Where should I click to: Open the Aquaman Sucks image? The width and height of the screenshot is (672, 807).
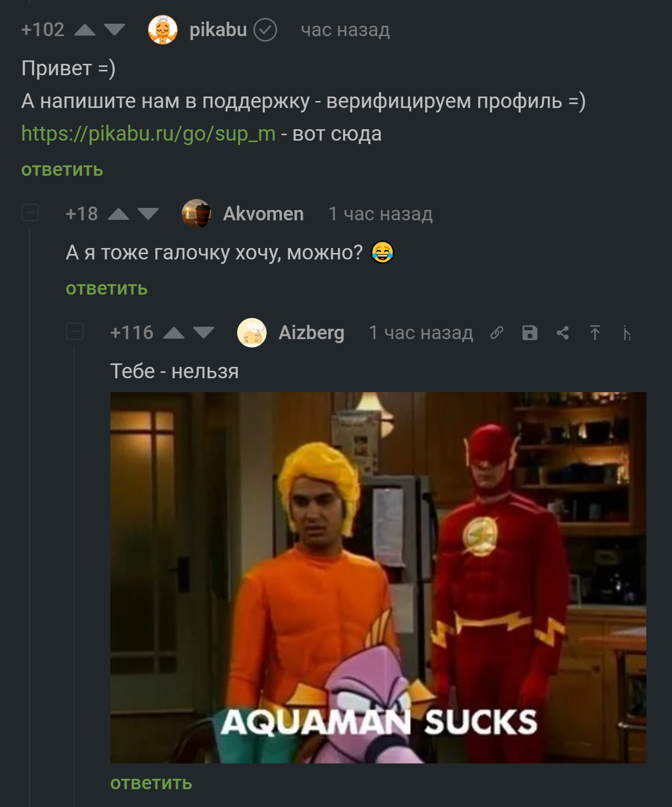[378, 577]
